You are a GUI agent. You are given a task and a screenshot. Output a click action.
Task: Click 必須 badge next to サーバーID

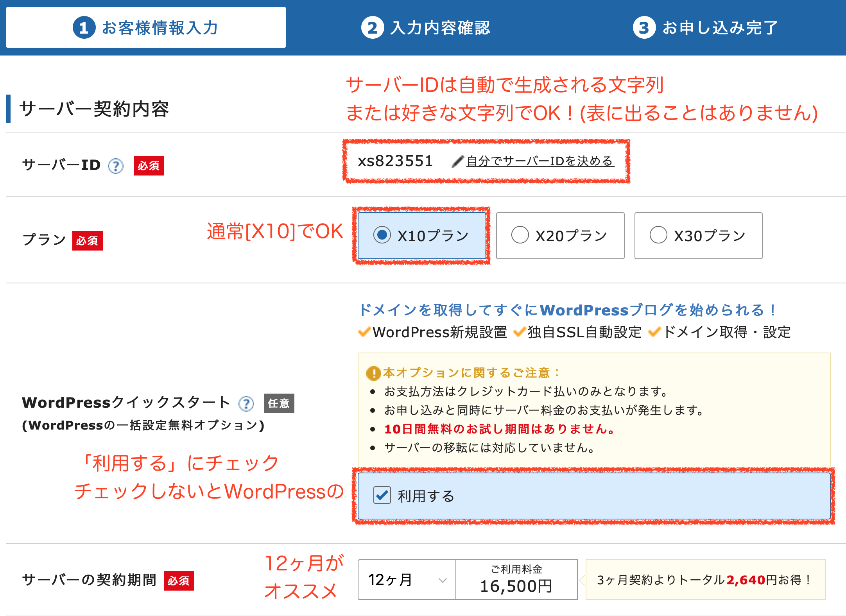pyautogui.click(x=149, y=166)
